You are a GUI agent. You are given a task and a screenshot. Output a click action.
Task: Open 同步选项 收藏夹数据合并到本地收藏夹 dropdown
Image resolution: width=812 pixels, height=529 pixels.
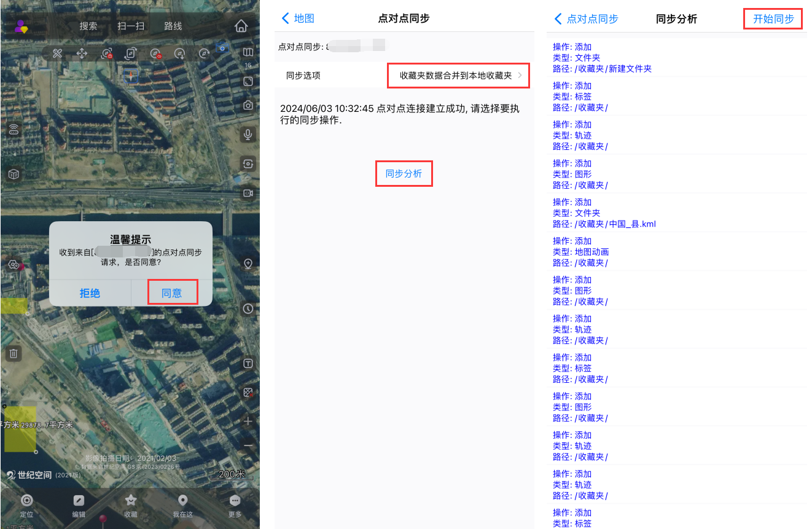(x=458, y=76)
